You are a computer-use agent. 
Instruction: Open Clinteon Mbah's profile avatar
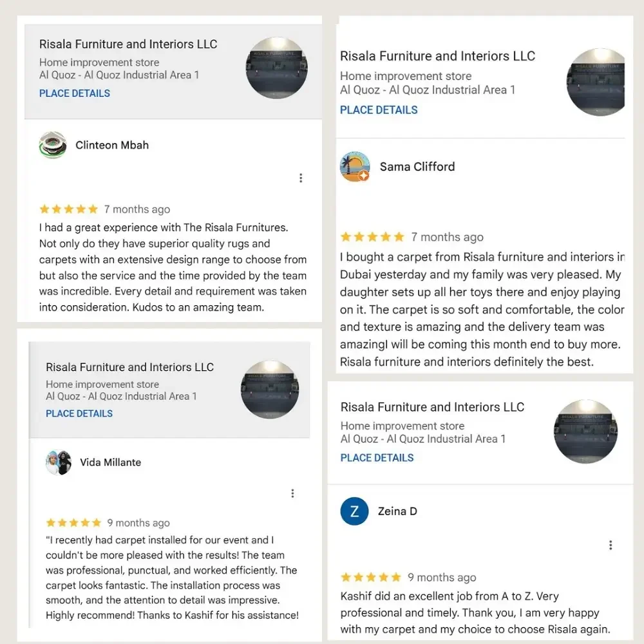click(52, 145)
